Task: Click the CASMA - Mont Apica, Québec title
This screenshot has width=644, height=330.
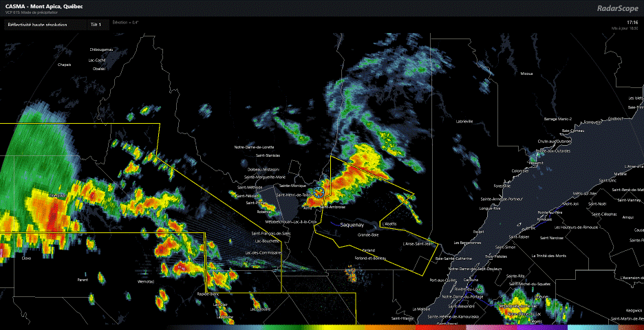Action: pos(41,6)
